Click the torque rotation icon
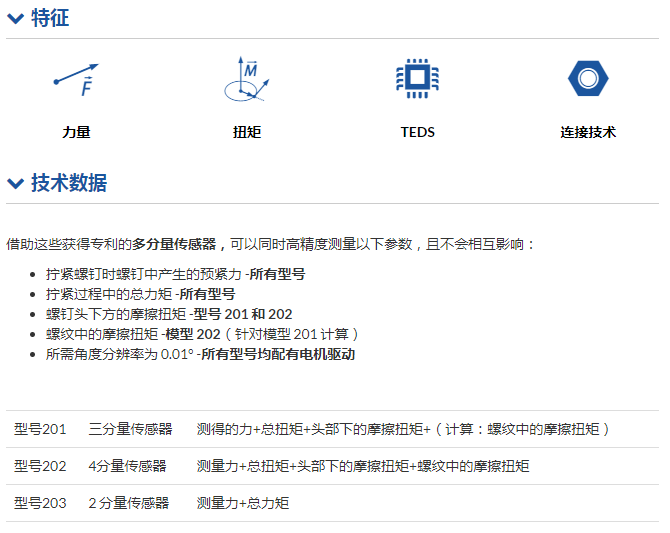The height and width of the screenshot is (533, 670). 246,80
